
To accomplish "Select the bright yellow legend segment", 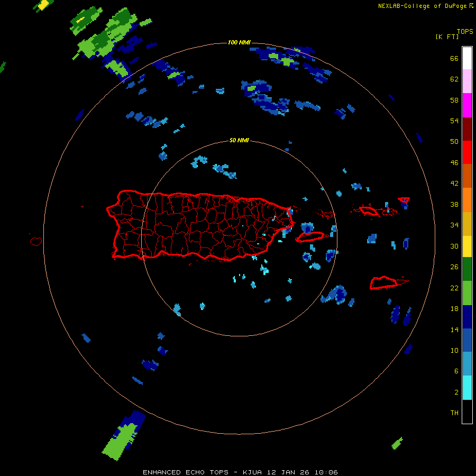I will [467, 246].
